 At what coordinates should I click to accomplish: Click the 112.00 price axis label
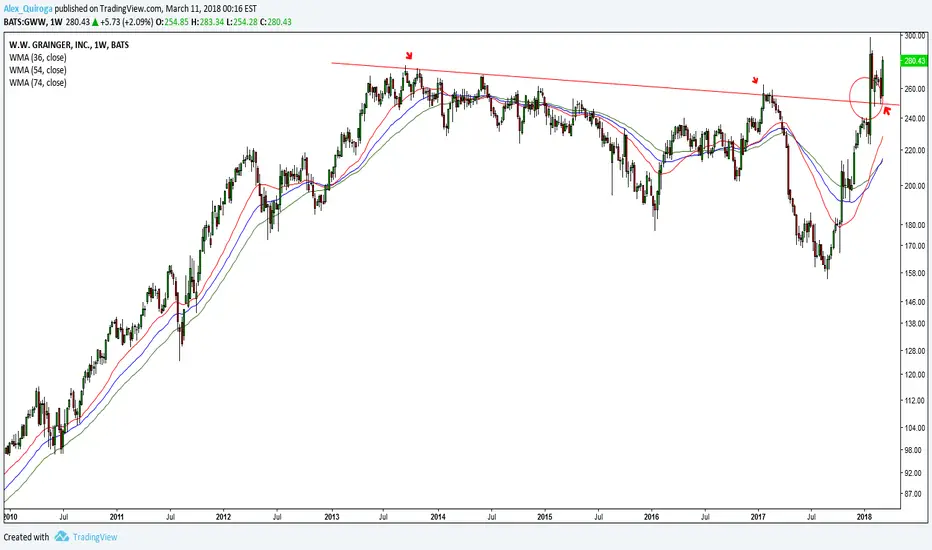(x=915, y=401)
